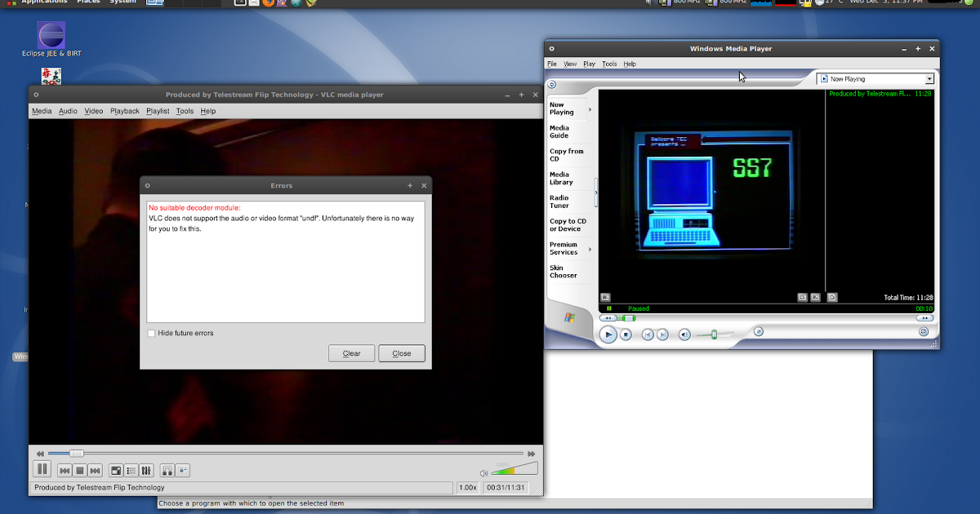Adjust the VLC volume slider

click(x=514, y=469)
